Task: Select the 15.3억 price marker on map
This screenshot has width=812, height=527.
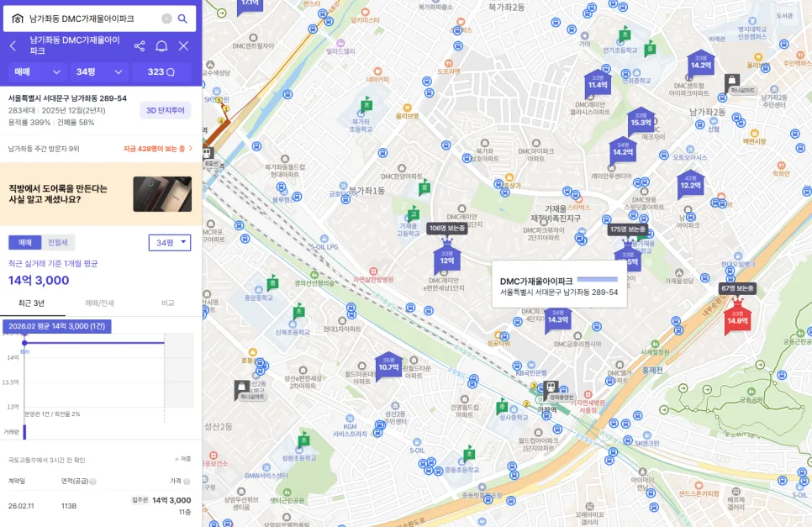Action: (640, 122)
